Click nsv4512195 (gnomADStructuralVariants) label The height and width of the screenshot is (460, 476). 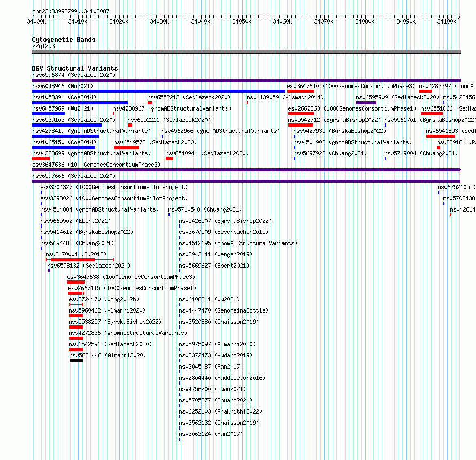coord(238,243)
